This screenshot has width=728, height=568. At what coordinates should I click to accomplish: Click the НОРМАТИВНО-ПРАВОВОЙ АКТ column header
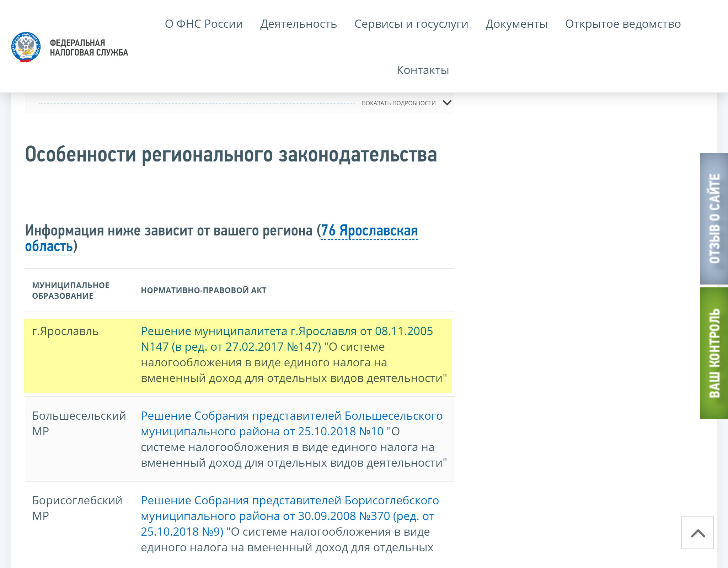[x=204, y=290]
